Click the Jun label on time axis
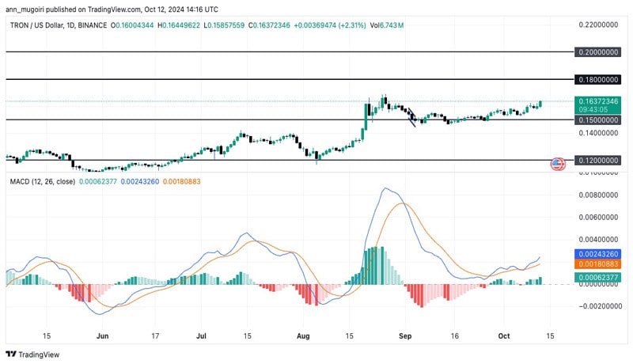Viewport: 633px width, 364px height. [103, 336]
